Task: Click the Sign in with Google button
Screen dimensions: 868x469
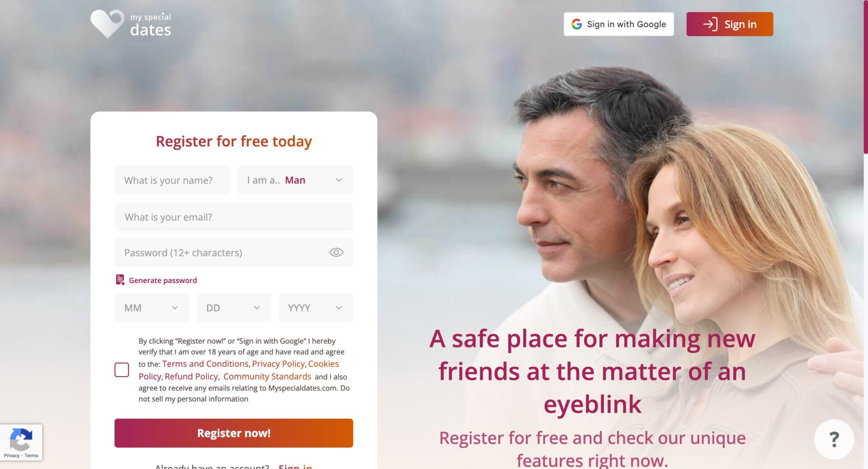Action: pyautogui.click(x=618, y=24)
